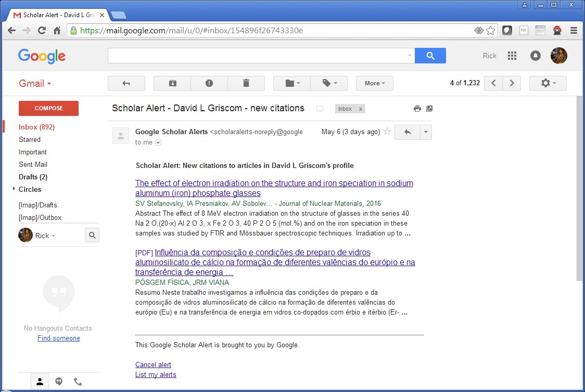This screenshot has width=585, height=392.
Task: Open Inbox (892) folder
Action: click(x=36, y=127)
